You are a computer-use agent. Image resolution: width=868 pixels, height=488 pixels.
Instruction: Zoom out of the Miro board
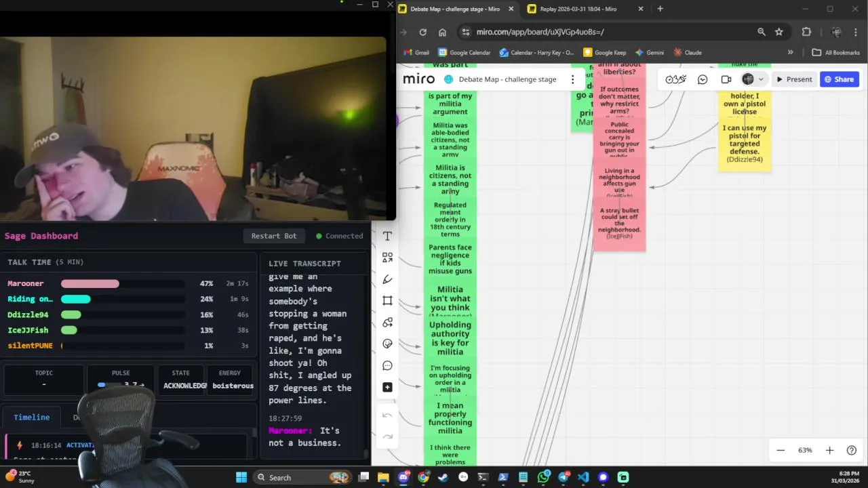tap(781, 450)
